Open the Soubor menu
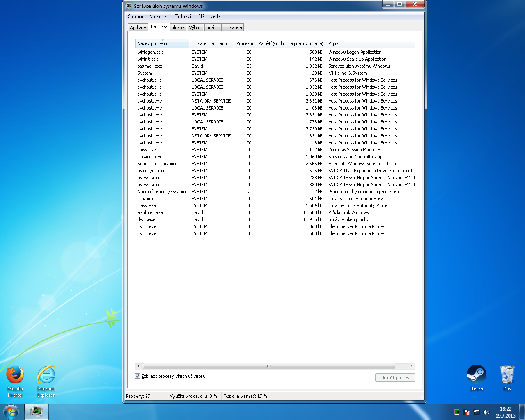The image size is (525, 420). 136,16
